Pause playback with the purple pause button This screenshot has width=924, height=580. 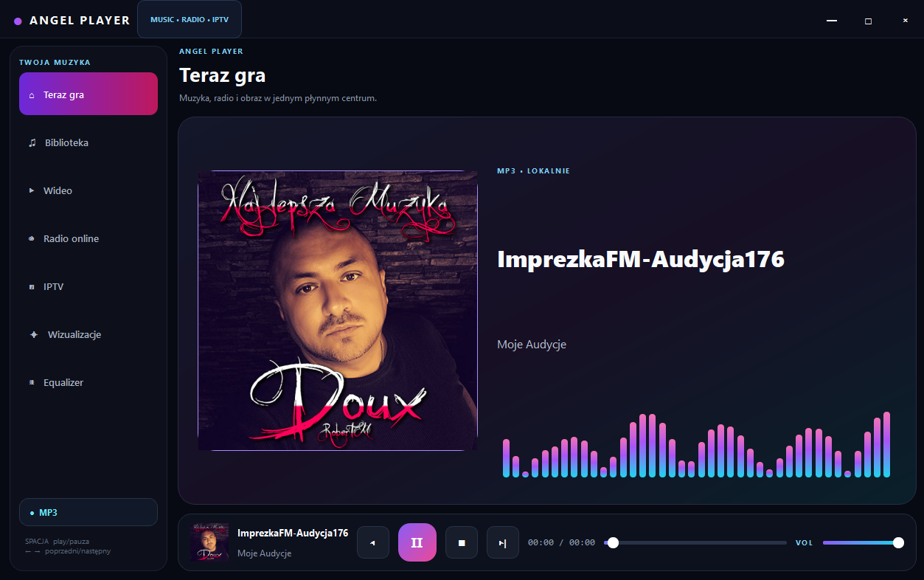417,542
